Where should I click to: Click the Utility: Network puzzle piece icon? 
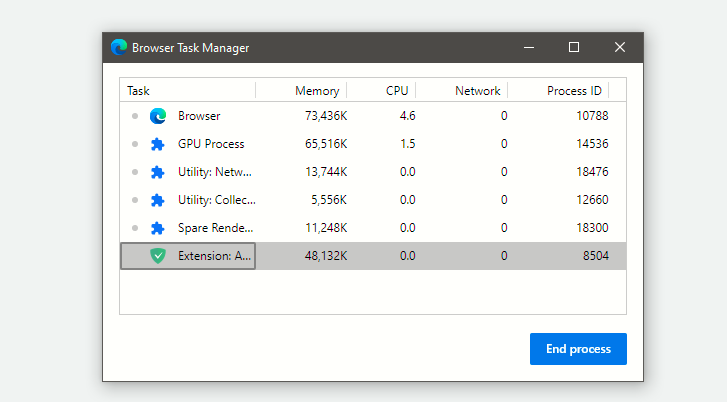pos(158,172)
